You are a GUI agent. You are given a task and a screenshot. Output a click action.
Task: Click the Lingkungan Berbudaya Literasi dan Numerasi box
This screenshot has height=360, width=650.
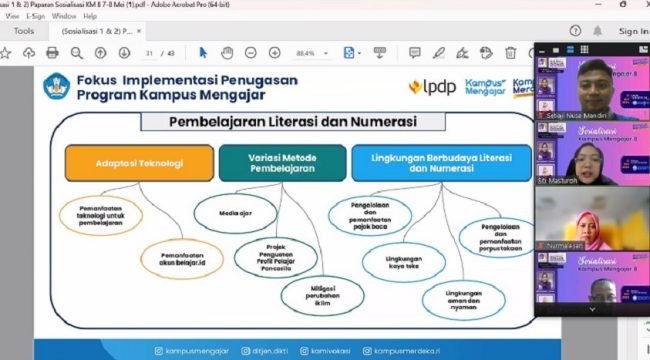(441, 163)
